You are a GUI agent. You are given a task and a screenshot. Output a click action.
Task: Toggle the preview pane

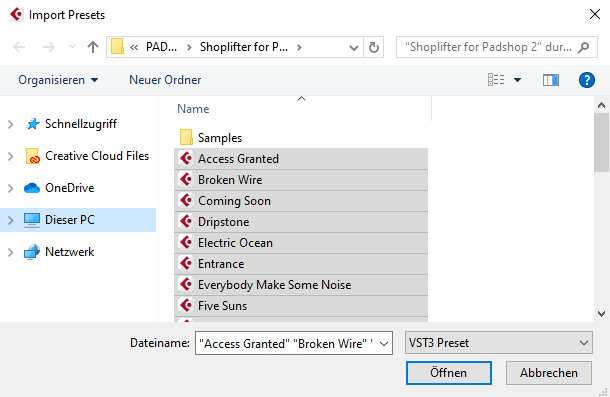(x=551, y=80)
